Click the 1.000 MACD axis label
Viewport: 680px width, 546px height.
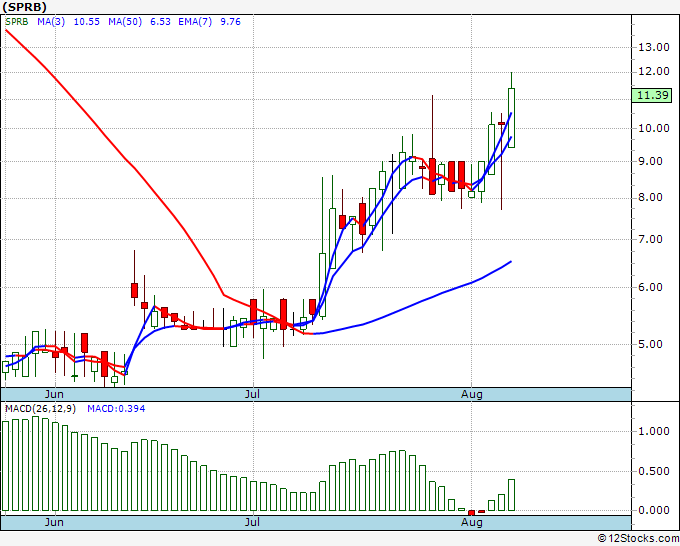(654, 432)
